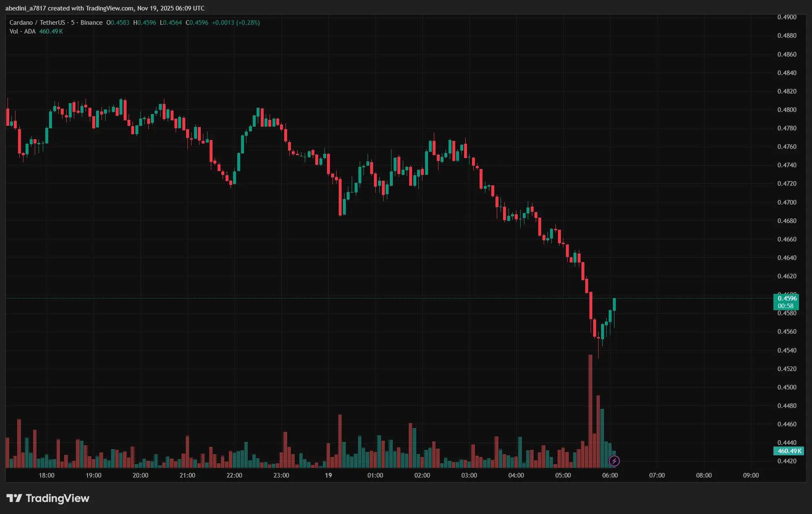
Task: Click the TradingView wordmark text
Action: (x=57, y=498)
